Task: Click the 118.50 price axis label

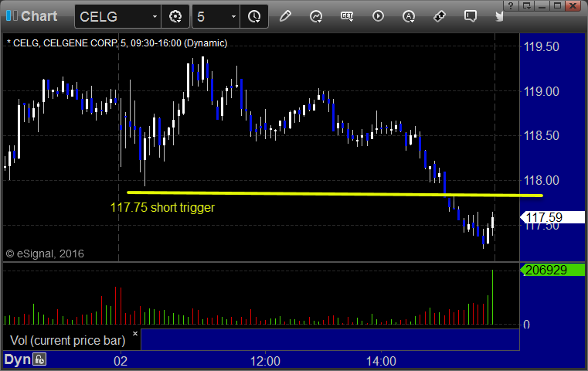Action: click(x=541, y=135)
